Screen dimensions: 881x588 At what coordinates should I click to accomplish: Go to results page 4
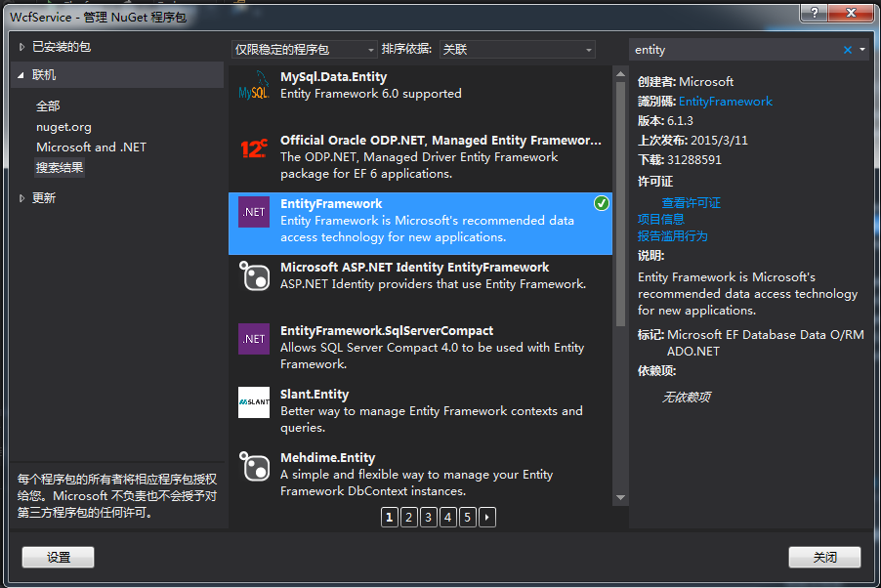(447, 517)
